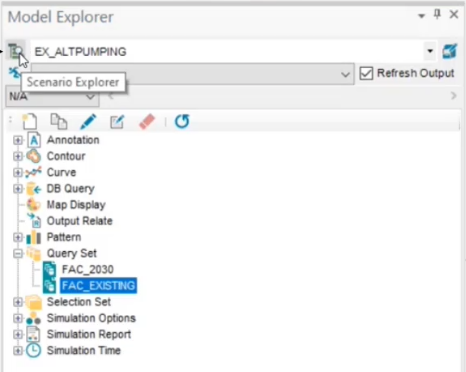Toggle the Refresh Output checkbox
The image size is (466, 372).
pos(366,73)
